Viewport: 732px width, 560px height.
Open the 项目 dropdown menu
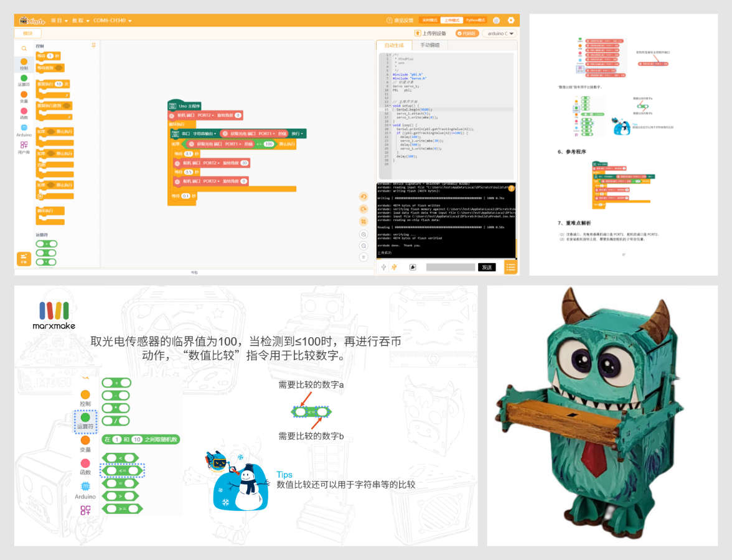tap(59, 21)
